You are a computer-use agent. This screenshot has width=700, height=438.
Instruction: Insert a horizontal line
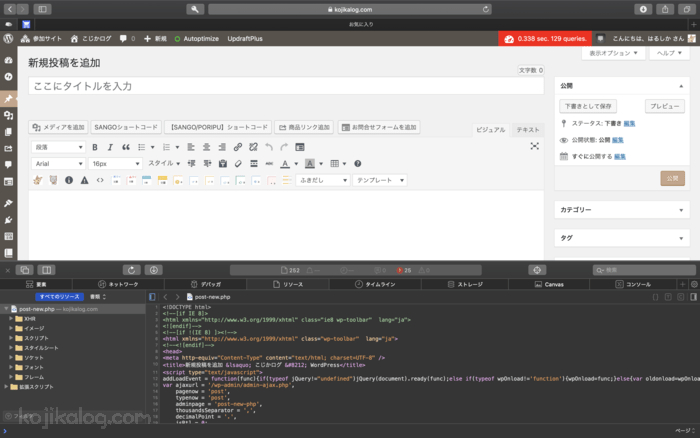pyautogui.click(x=254, y=163)
